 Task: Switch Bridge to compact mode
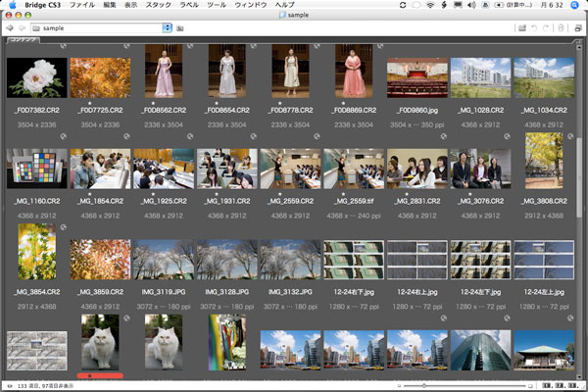pos(578,28)
